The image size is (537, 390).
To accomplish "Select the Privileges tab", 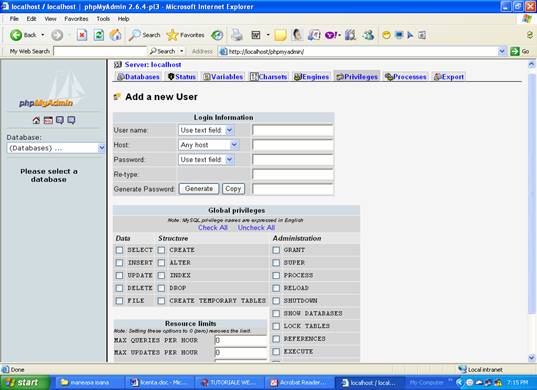I will click(357, 77).
